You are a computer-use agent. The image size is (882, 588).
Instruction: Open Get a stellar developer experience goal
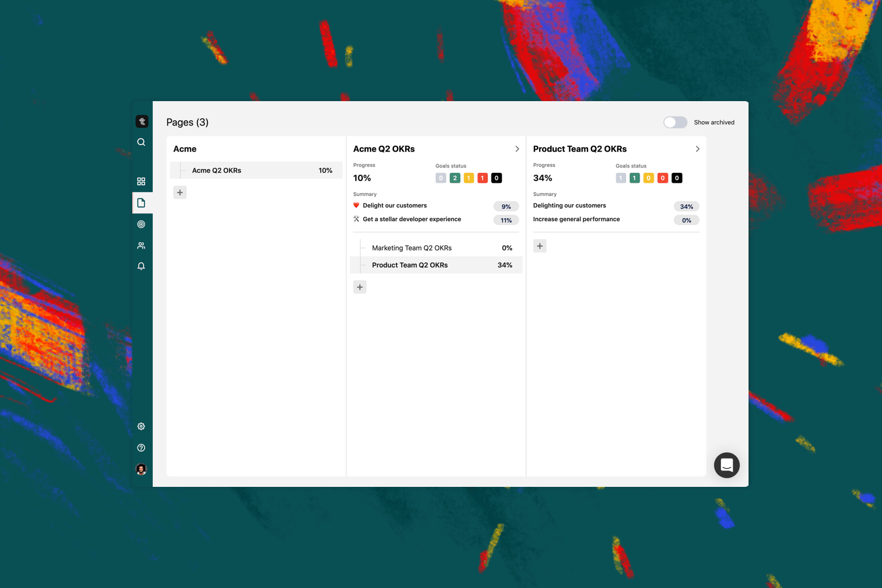412,219
